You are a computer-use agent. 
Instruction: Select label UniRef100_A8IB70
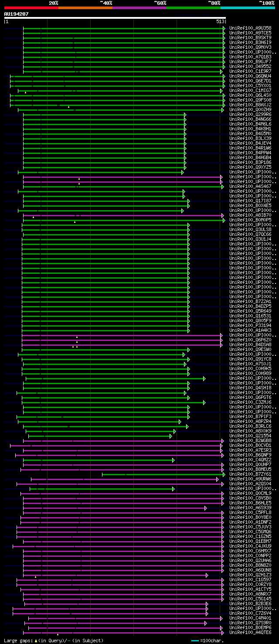[250, 215]
